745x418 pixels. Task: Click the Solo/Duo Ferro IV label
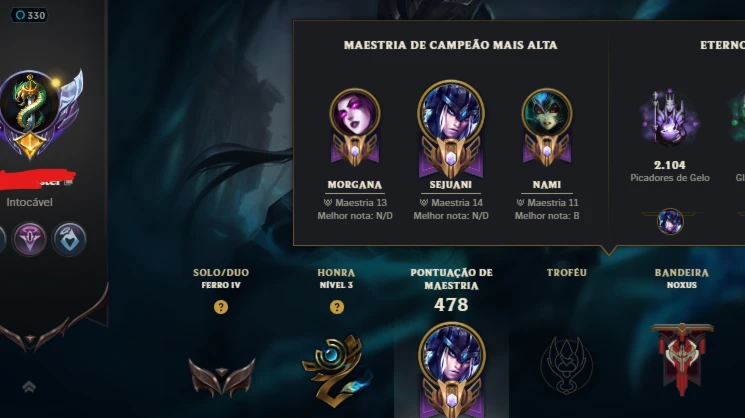coord(221,278)
